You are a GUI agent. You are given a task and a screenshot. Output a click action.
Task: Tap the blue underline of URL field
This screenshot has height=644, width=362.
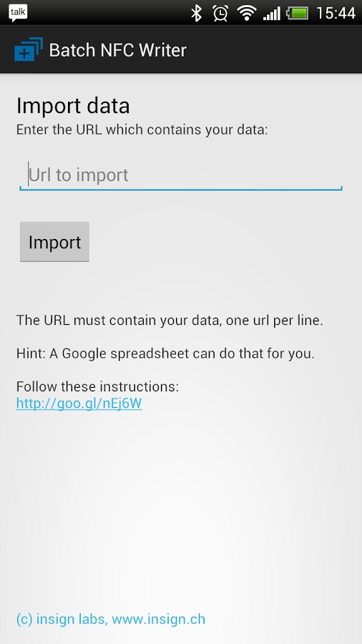[x=181, y=189]
